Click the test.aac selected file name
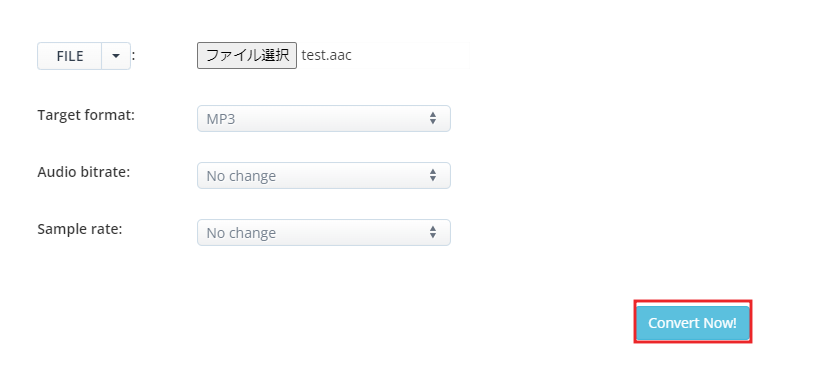The width and height of the screenshot is (819, 369). click(x=326, y=55)
